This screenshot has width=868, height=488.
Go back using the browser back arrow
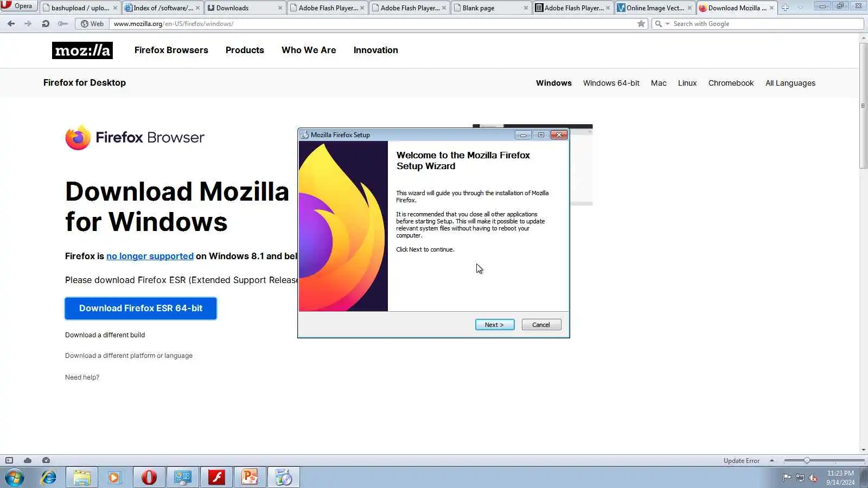[11, 24]
